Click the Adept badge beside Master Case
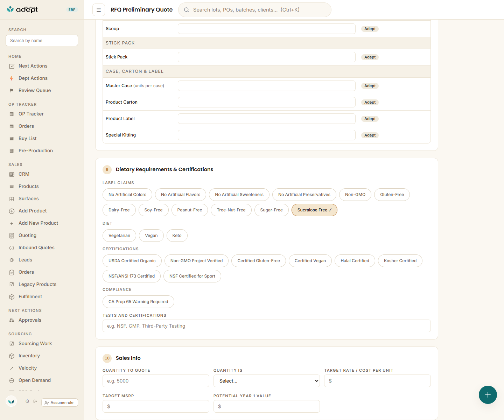 click(x=370, y=86)
